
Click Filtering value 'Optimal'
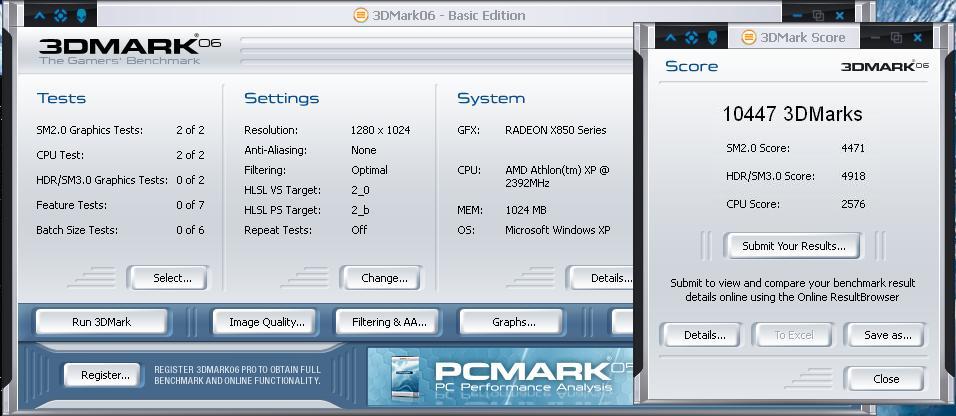(x=369, y=170)
